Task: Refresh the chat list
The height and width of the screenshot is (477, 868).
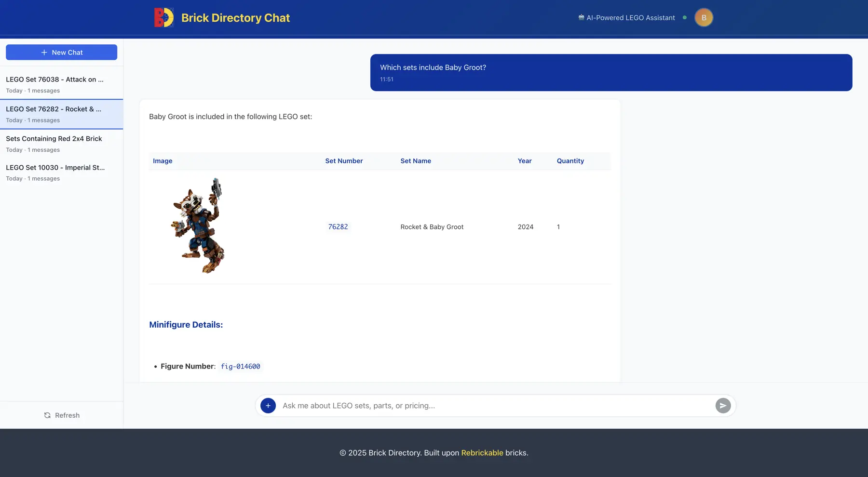Action: [61, 415]
